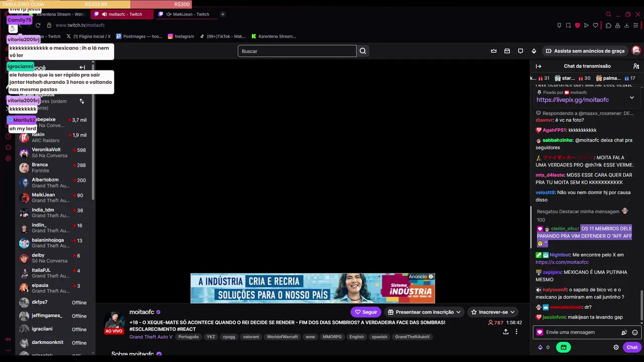
Task: Click browser pin-board pushpin icon
Action: [x=559, y=25]
